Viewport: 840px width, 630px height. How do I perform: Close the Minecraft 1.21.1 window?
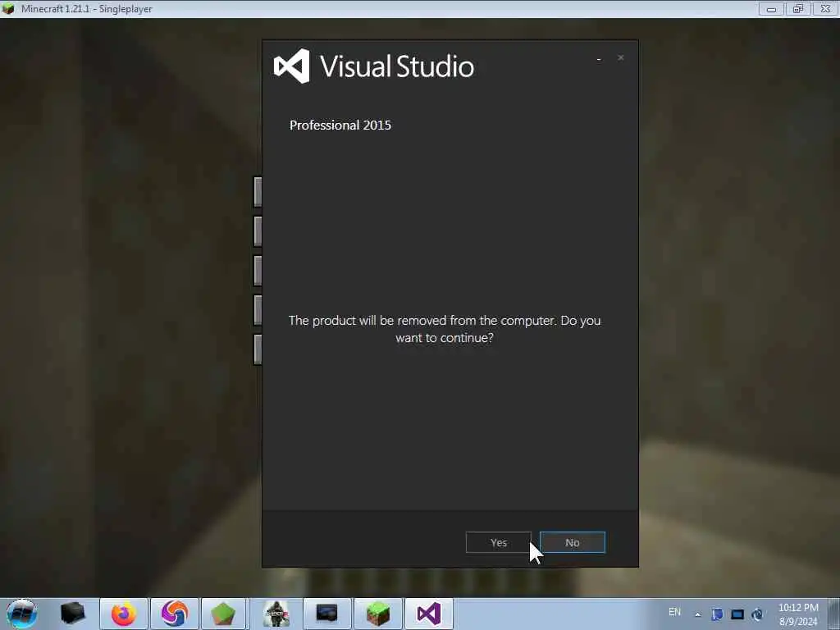pyautogui.click(x=825, y=9)
